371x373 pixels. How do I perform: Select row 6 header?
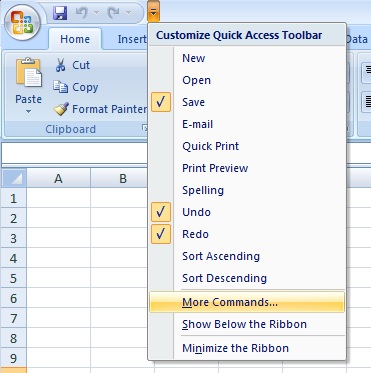point(14,298)
